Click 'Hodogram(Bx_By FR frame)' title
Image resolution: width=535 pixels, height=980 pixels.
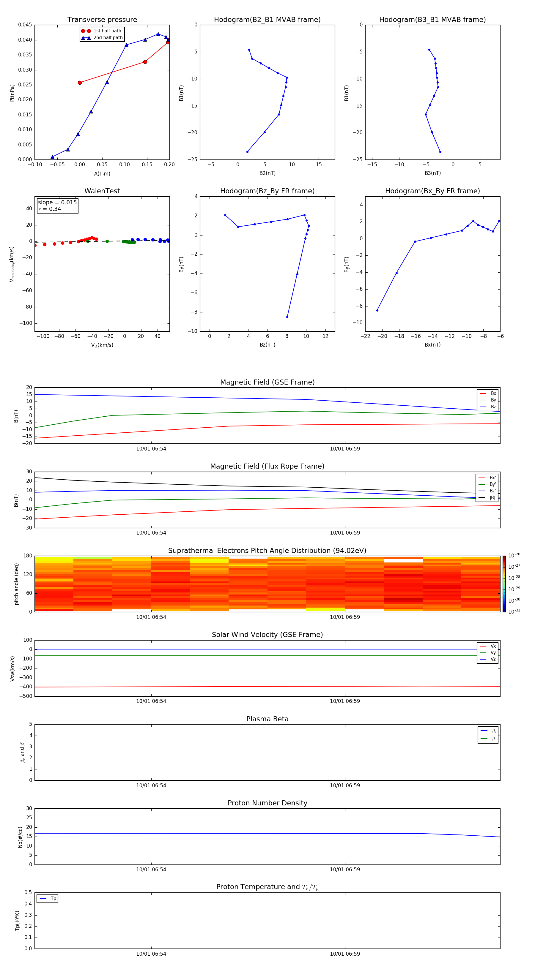[432, 191]
